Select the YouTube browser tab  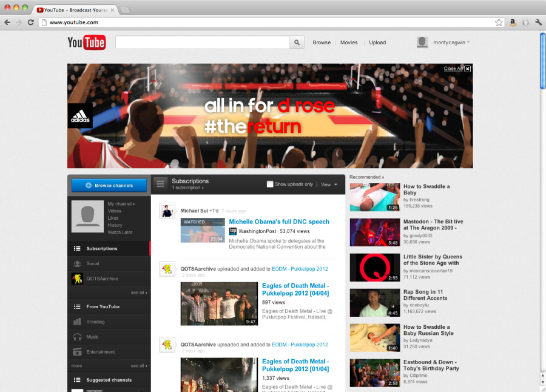point(76,10)
